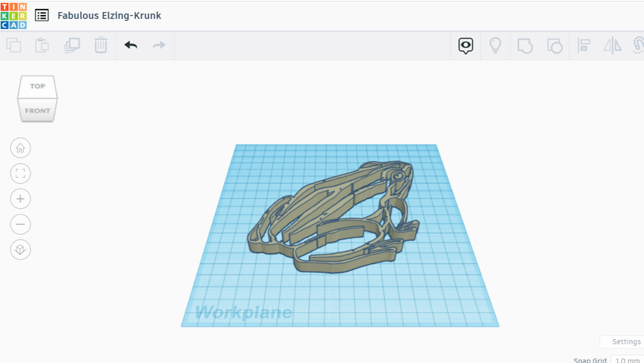Image resolution: width=644 pixels, height=363 pixels.
Task: Select the design name Fabulous Elzing-Krunk
Action: pos(109,16)
